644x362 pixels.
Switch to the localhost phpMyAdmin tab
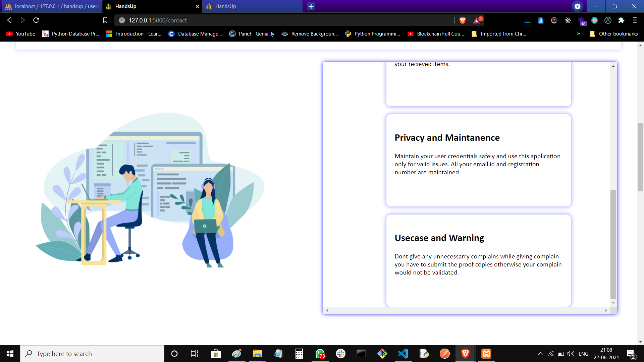pyautogui.click(x=52, y=6)
